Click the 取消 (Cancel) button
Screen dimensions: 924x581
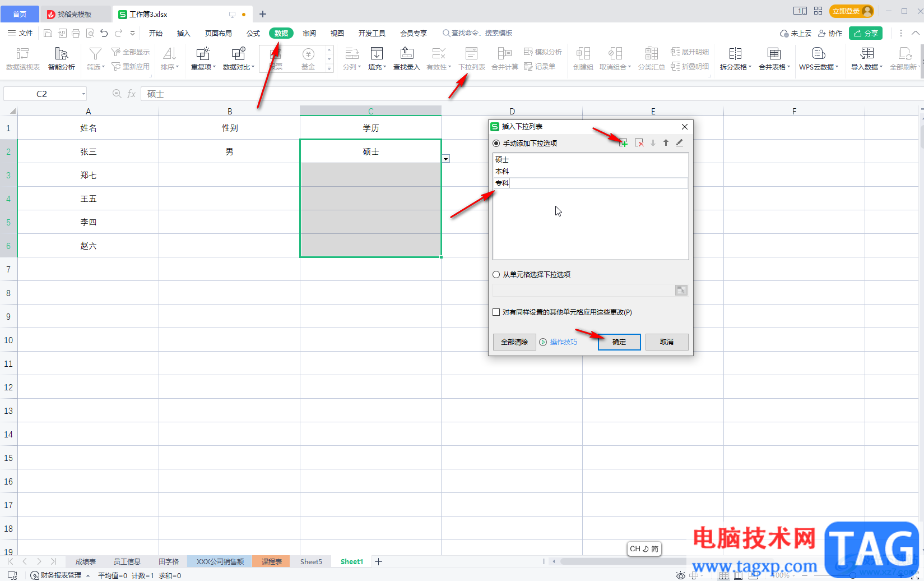click(x=667, y=342)
